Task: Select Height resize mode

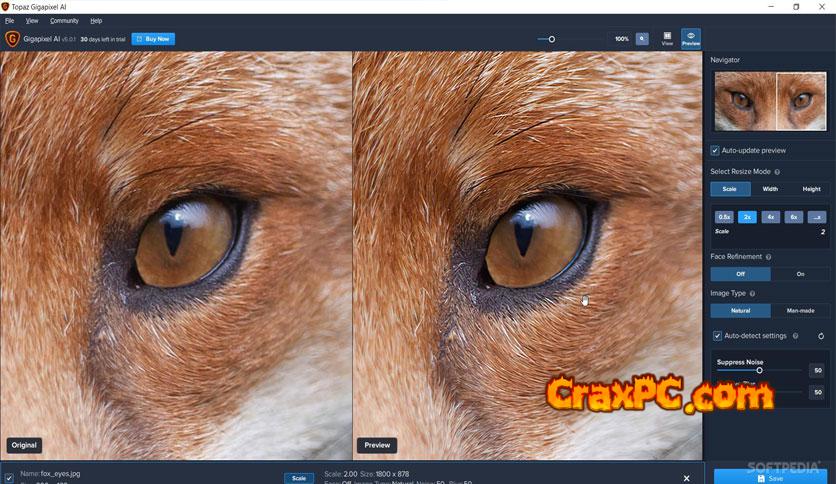Action: coord(811,189)
